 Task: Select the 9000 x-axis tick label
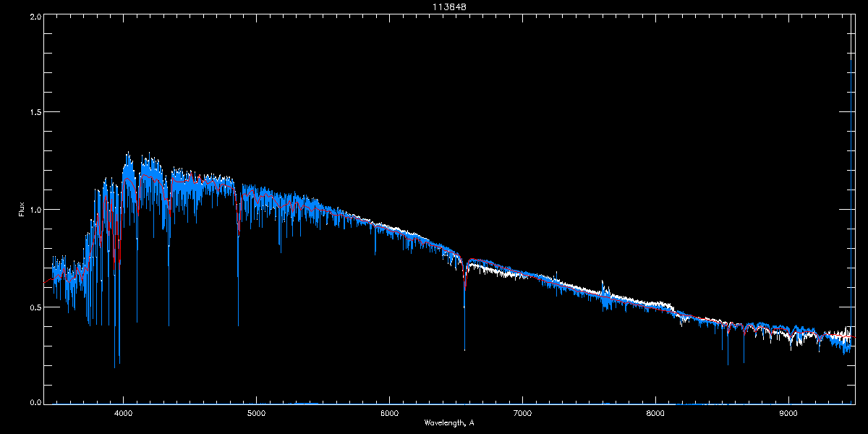tap(788, 414)
